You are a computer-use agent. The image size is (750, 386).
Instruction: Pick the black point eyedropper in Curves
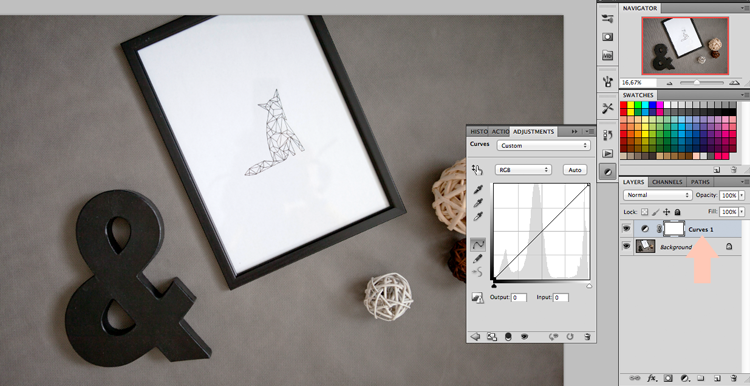pos(478,189)
